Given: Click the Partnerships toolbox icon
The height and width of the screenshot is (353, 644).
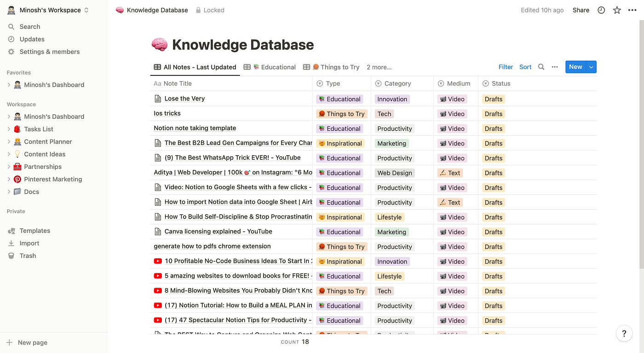Looking at the screenshot, I should pyautogui.click(x=17, y=167).
